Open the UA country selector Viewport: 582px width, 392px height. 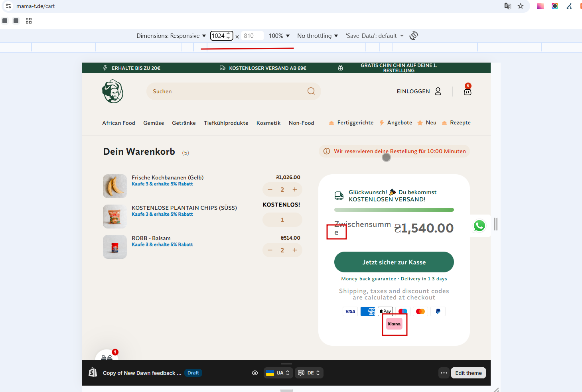tap(278, 373)
